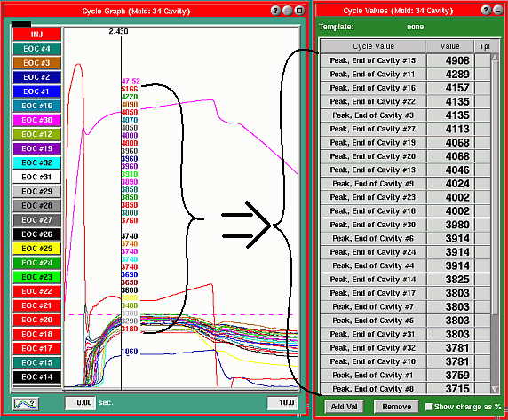Select row Peak, End of Cavity #6
This screenshot has width=508, height=420.
pyautogui.click(x=405, y=238)
